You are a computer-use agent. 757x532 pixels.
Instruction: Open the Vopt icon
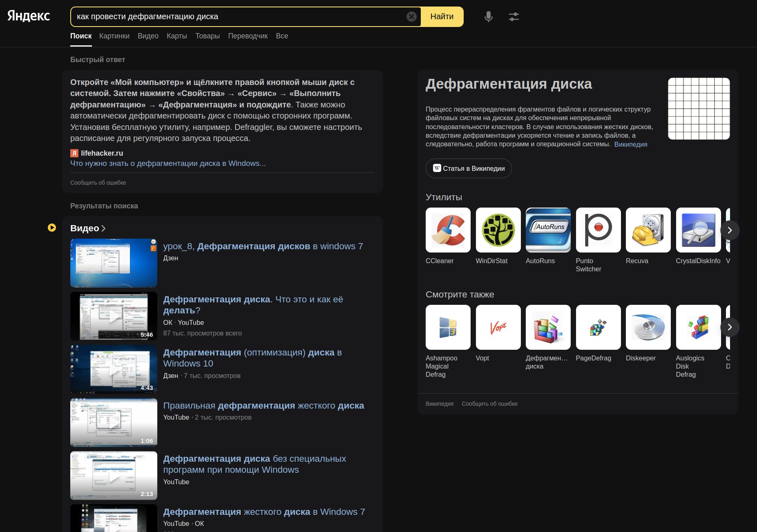pos(498,327)
